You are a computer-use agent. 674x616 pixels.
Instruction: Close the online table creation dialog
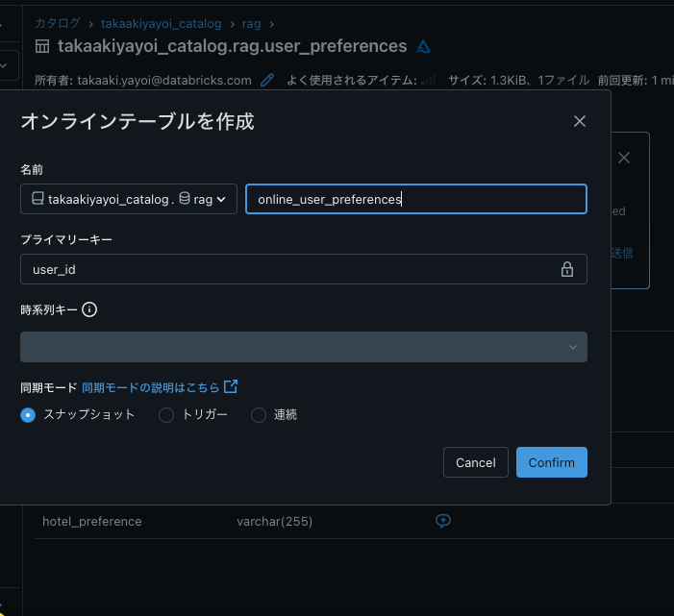click(x=580, y=121)
